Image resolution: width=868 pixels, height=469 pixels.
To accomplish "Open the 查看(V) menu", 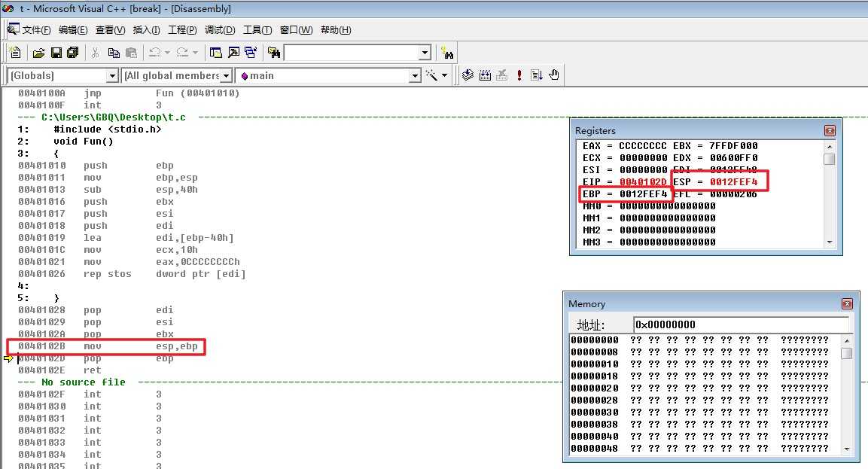I will [110, 30].
